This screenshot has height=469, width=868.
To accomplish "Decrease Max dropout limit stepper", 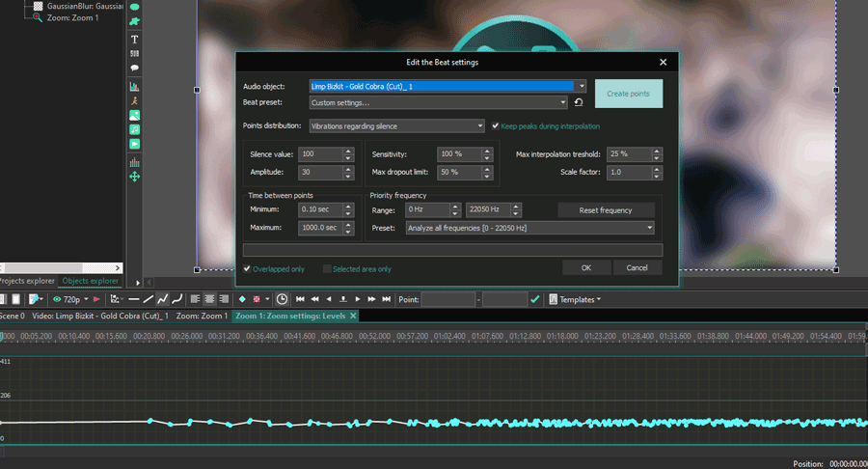I will pyautogui.click(x=487, y=176).
